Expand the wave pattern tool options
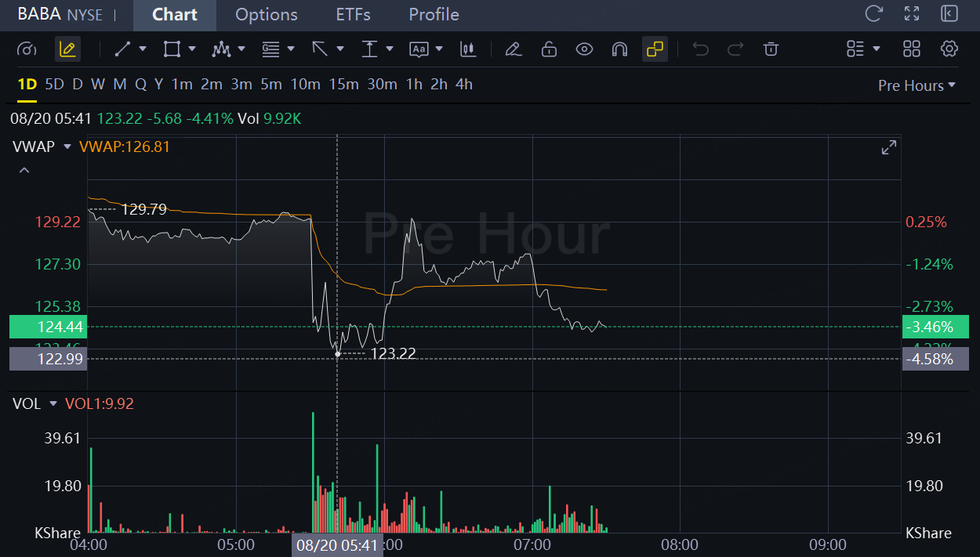The height and width of the screenshot is (557, 980). 241,49
